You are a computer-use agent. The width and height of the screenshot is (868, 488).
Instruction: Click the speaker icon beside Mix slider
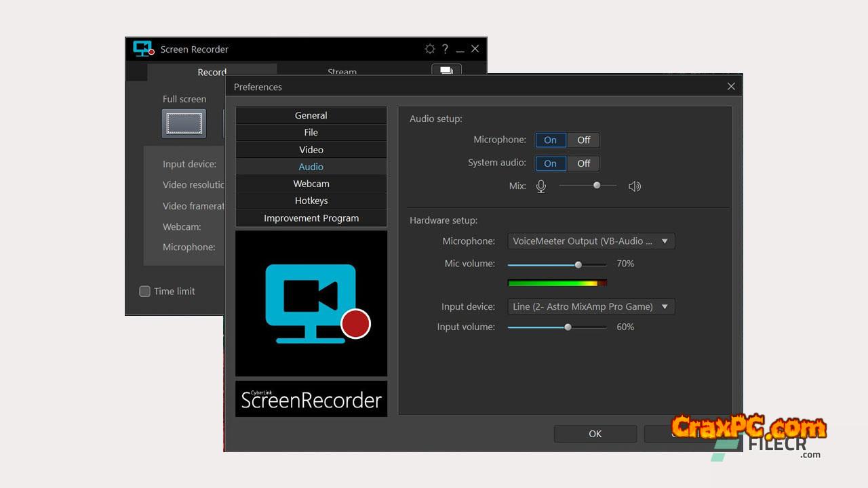(634, 186)
